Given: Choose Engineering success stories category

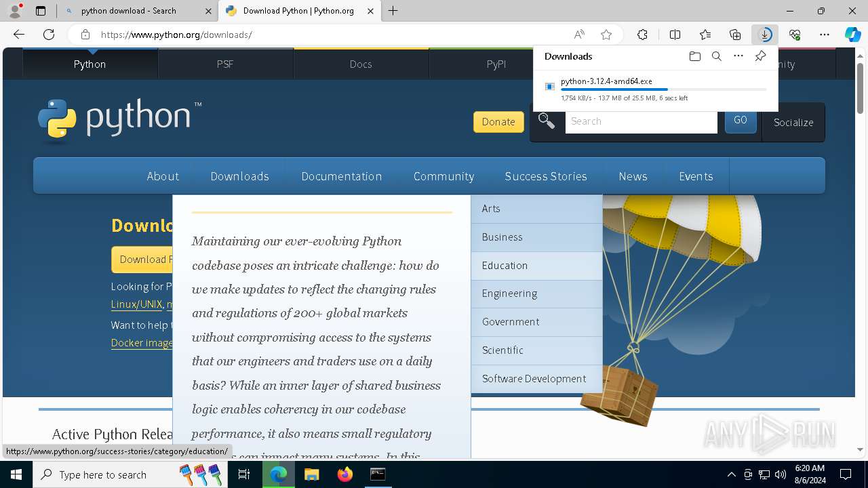Looking at the screenshot, I should [536, 293].
